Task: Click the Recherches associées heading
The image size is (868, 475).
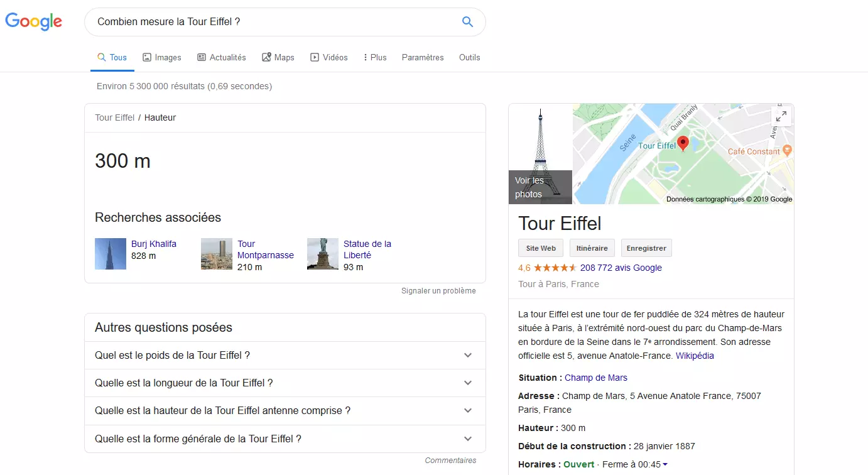Action: 158,218
